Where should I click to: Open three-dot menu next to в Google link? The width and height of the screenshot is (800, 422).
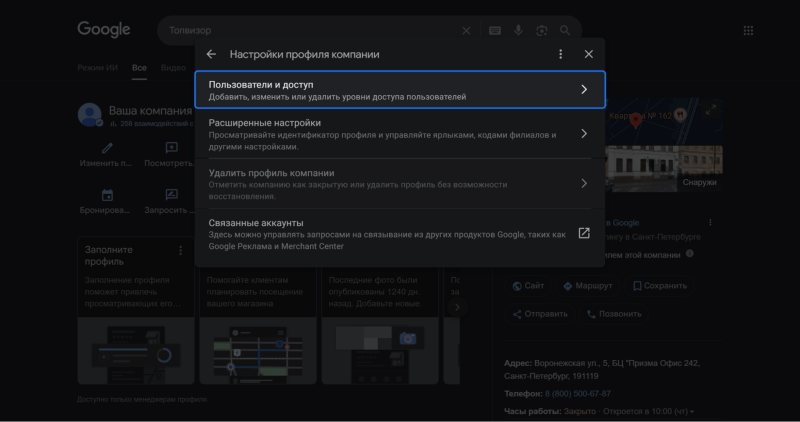point(710,222)
